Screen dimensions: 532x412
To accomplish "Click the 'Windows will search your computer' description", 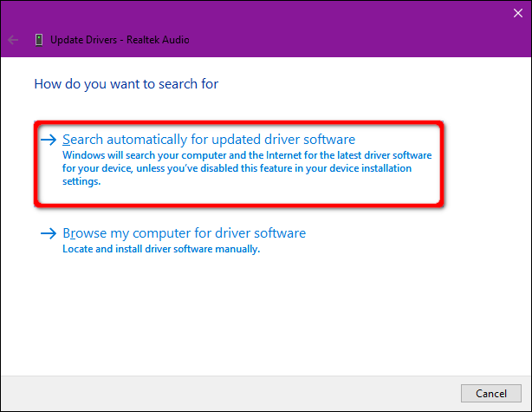I will (x=247, y=168).
